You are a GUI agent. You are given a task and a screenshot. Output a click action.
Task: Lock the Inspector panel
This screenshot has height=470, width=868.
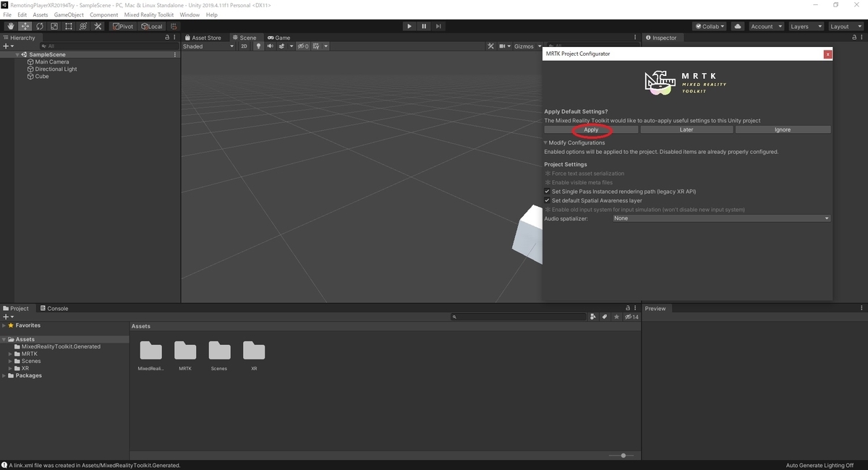point(855,38)
